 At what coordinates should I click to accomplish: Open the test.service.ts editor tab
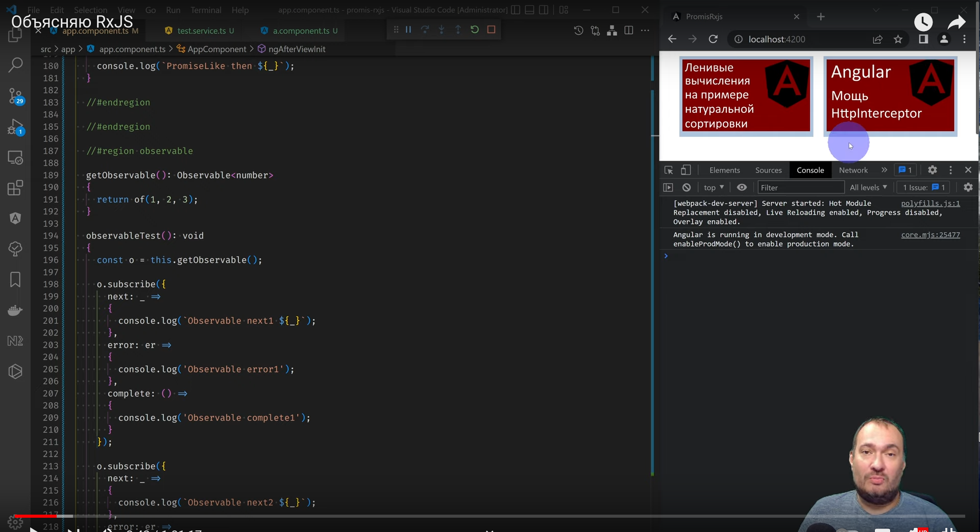click(x=201, y=31)
